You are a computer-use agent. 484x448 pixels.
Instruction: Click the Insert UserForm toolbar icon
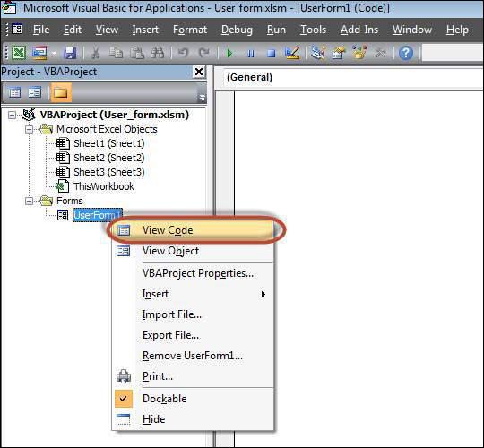coord(39,53)
